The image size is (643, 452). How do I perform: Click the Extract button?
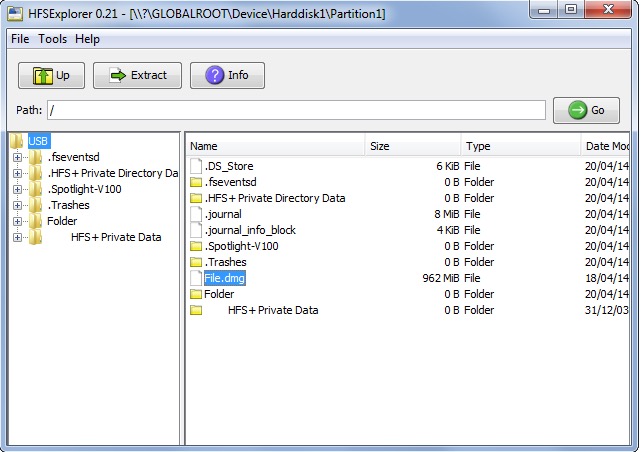click(137, 75)
